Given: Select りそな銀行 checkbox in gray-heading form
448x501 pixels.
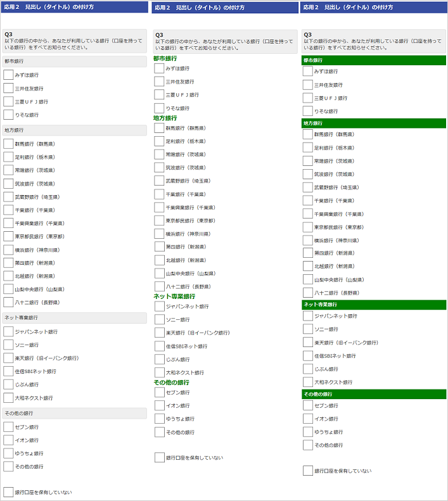Looking at the screenshot, I should (8, 115).
